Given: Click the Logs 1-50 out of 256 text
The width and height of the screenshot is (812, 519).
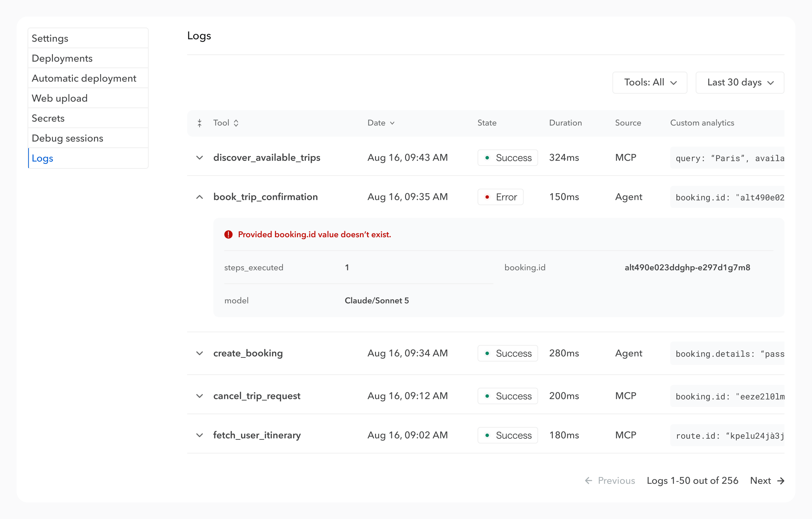Looking at the screenshot, I should point(693,481).
